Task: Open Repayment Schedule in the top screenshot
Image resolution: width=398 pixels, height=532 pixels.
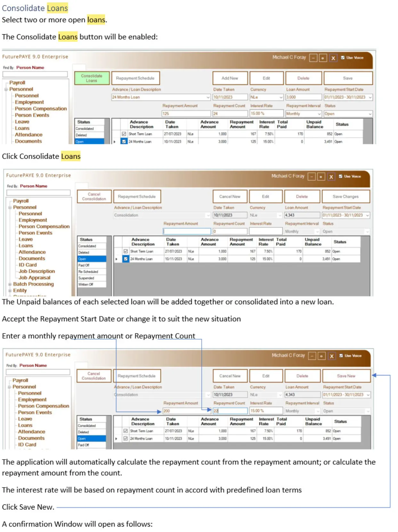Action: (135, 78)
